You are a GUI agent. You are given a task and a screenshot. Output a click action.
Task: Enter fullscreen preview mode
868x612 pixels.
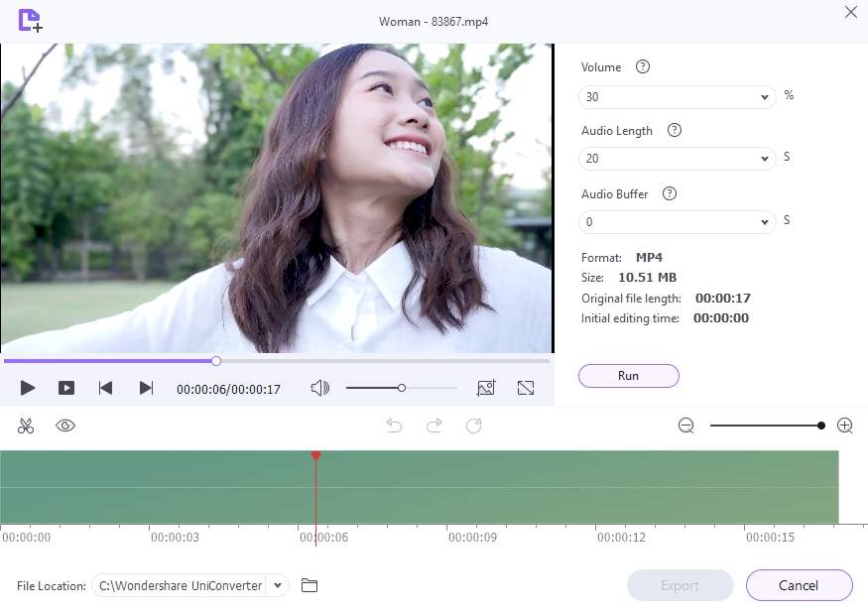coord(526,388)
